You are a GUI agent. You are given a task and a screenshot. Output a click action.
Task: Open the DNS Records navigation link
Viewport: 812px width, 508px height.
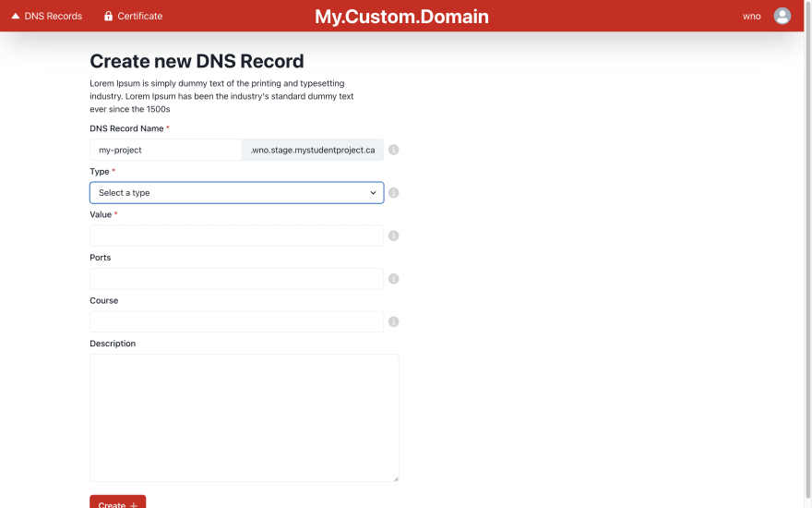pyautogui.click(x=47, y=16)
